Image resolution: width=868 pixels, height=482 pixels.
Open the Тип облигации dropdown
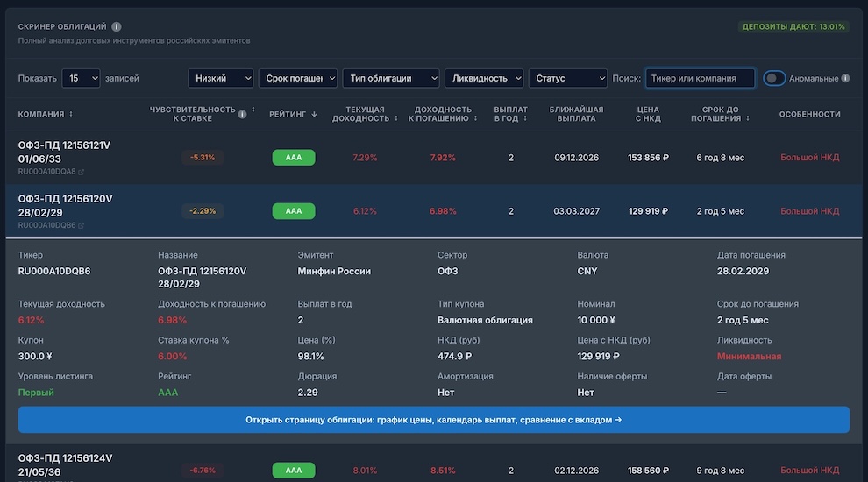click(x=391, y=78)
